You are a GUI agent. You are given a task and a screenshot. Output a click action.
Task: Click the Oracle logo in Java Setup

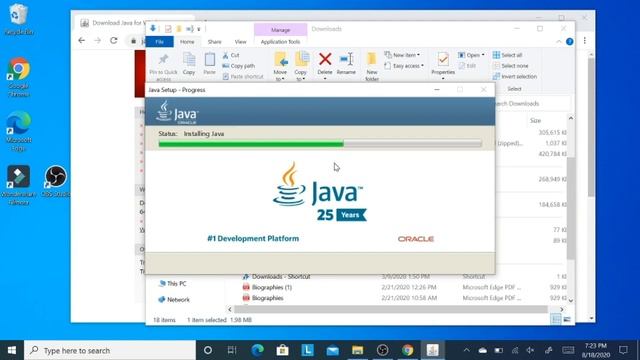pyautogui.click(x=416, y=239)
